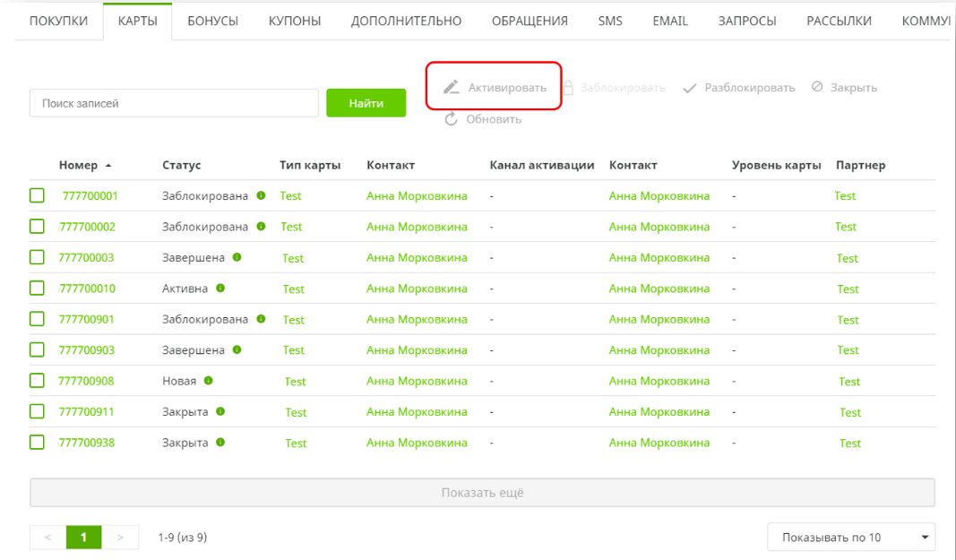
Task: Select checkbox for card 777700001
Action: [x=37, y=195]
